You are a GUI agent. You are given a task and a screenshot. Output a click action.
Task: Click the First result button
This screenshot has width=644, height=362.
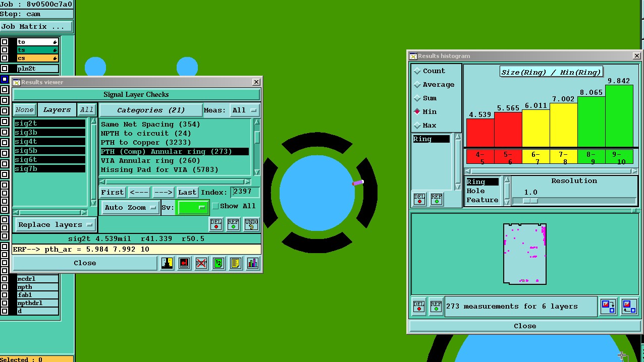point(112,192)
